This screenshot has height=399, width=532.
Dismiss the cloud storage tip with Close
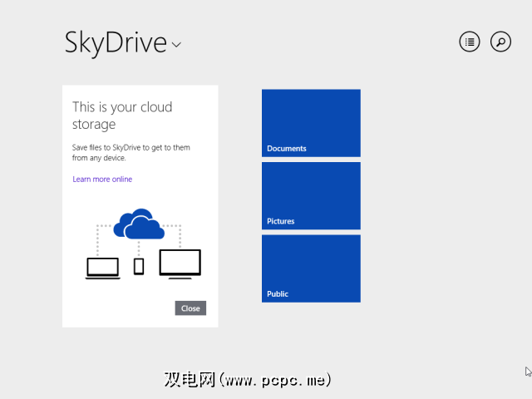190,308
